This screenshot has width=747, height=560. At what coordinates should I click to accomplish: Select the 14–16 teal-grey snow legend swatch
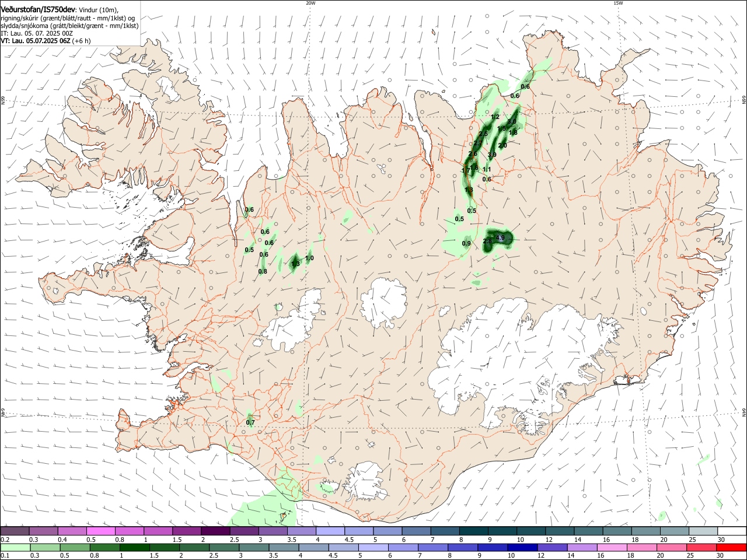point(588,531)
